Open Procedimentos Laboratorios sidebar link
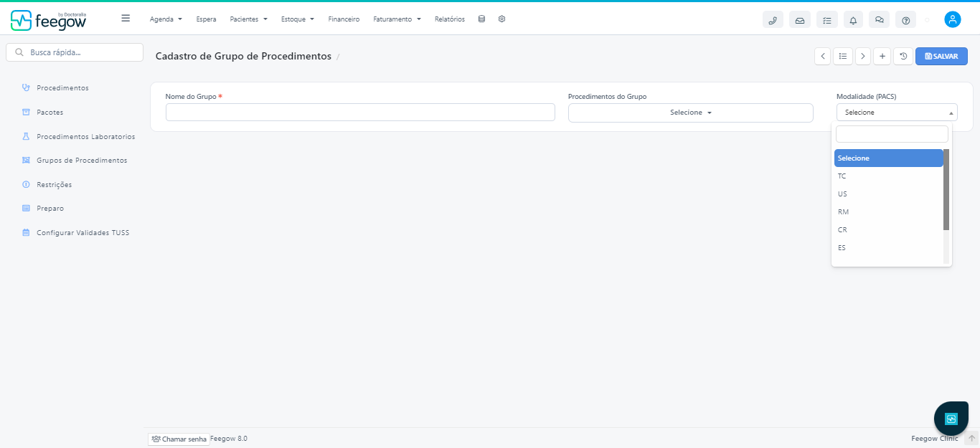 coord(85,136)
